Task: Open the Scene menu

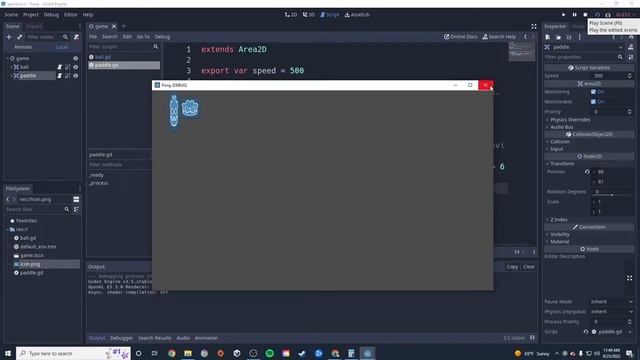Action: click(x=11, y=15)
